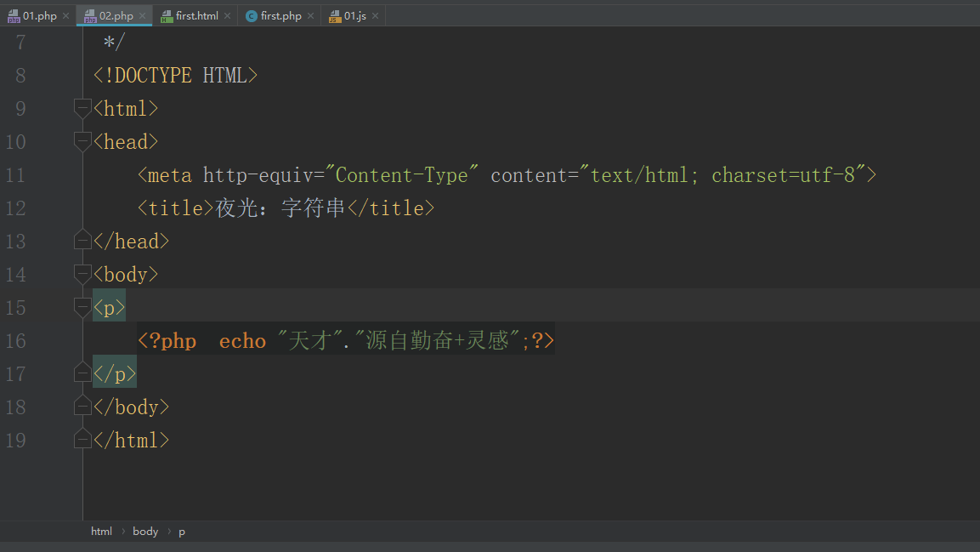Close the 01.js tab
The image size is (980, 552).
click(375, 14)
